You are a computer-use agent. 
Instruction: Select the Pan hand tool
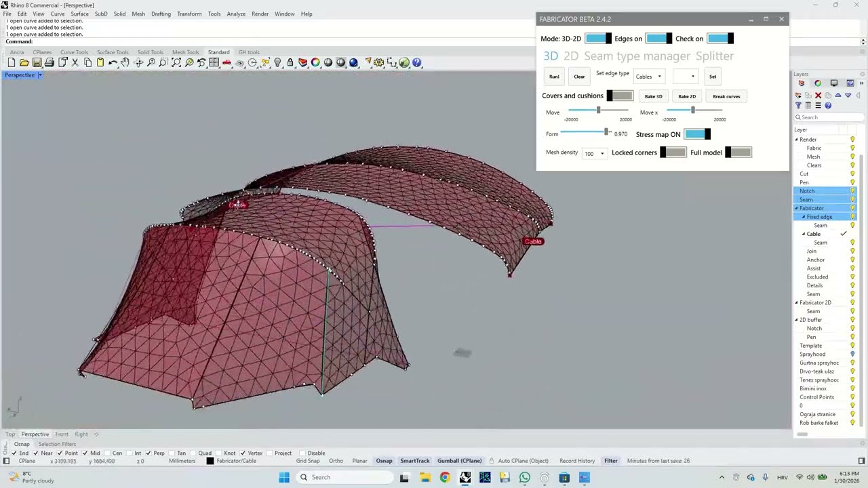[125, 62]
